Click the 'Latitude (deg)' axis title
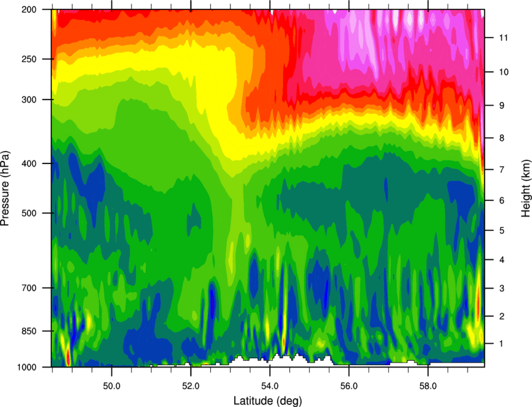Image resolution: width=532 pixels, height=407 pixels. coord(267,401)
